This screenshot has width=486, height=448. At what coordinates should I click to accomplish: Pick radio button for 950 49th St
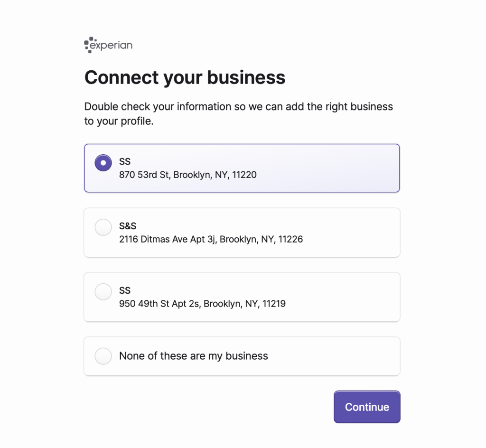pyautogui.click(x=103, y=291)
